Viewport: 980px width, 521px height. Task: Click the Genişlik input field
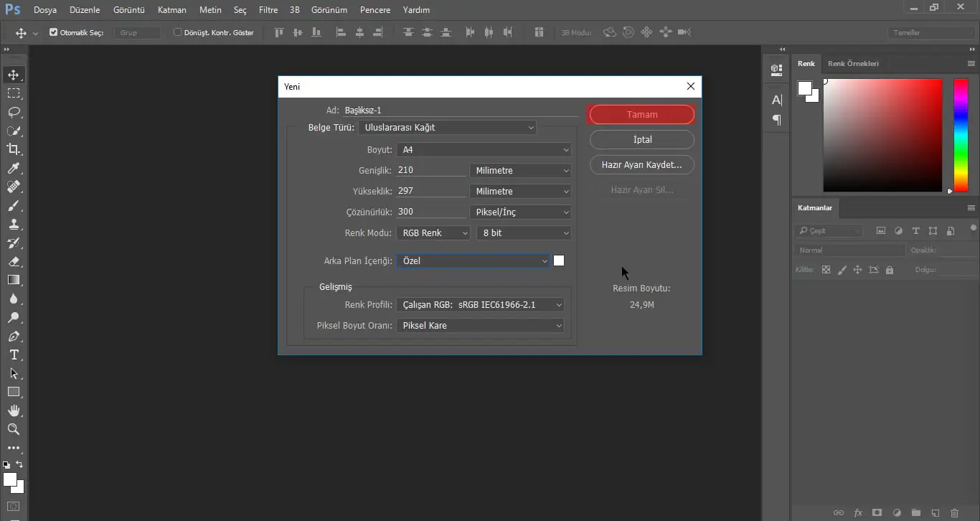[x=430, y=171]
